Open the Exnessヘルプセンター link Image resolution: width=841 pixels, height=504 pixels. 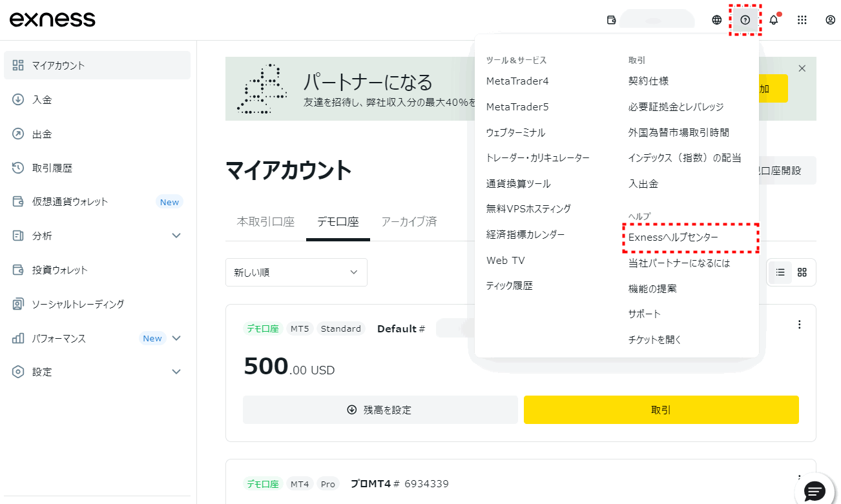(674, 238)
